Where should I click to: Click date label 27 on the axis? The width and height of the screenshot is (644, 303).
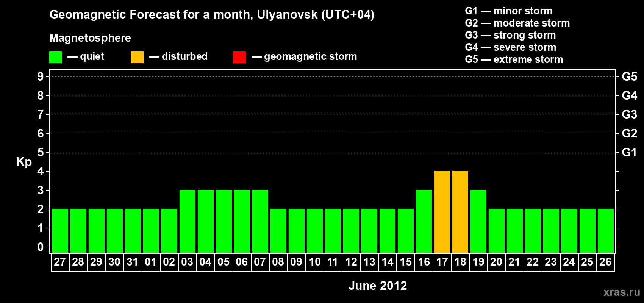tap(60, 262)
